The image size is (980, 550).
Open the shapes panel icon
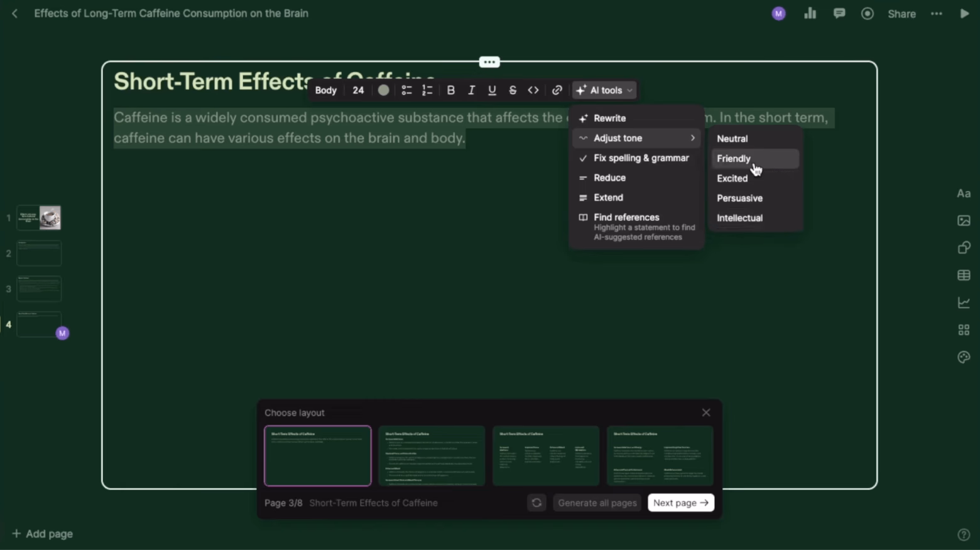click(x=964, y=247)
